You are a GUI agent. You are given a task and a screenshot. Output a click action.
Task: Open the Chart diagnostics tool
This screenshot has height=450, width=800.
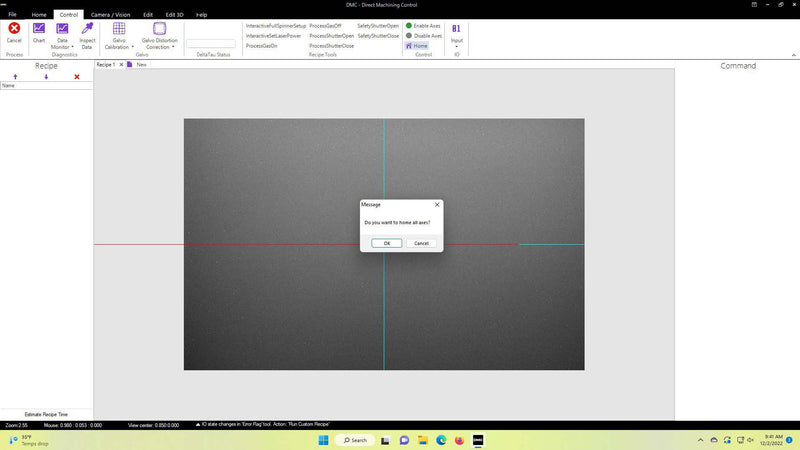click(x=39, y=28)
